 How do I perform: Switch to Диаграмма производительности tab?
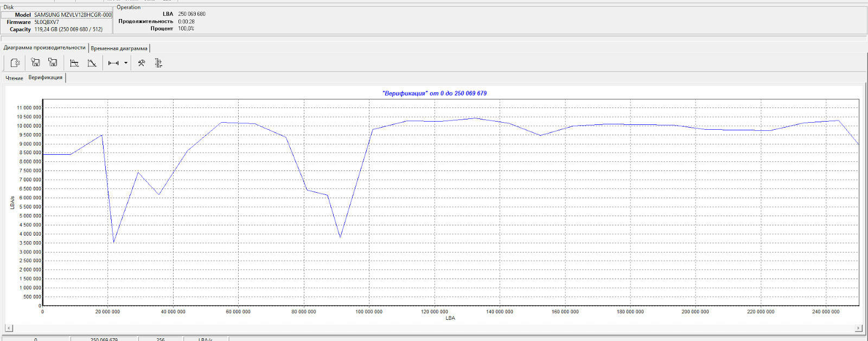pos(44,48)
